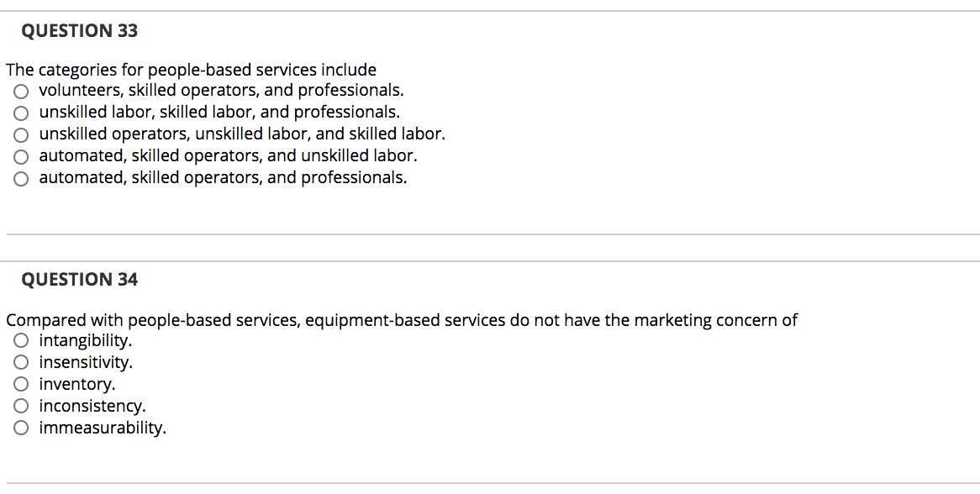Screen dimensions: 980x494
Task: Select the "inconsistency" answer option
Action: click(21, 406)
